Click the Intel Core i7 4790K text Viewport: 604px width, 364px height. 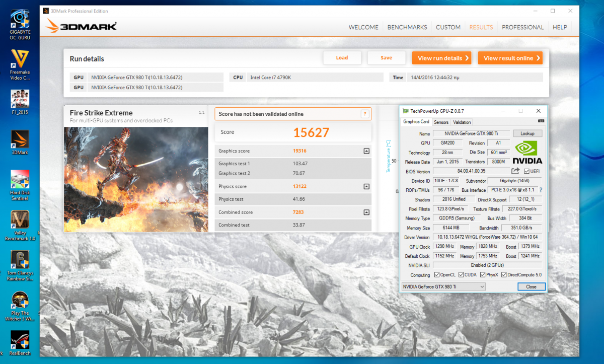(x=272, y=78)
